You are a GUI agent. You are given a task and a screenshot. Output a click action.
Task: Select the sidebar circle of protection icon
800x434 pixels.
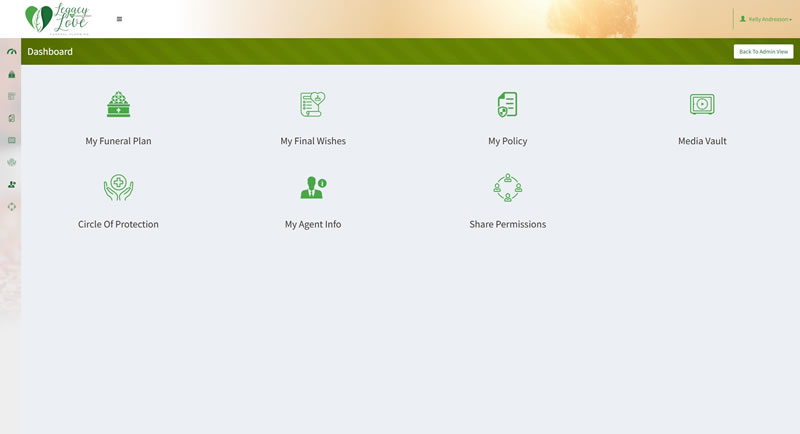click(x=12, y=162)
